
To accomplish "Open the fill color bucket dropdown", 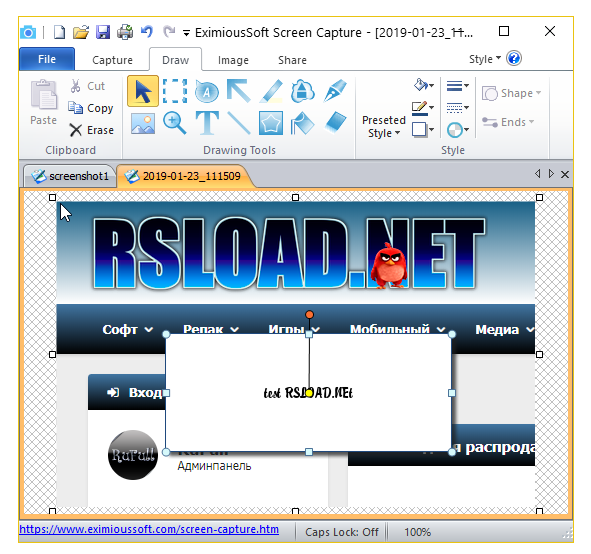I will click(x=424, y=85).
